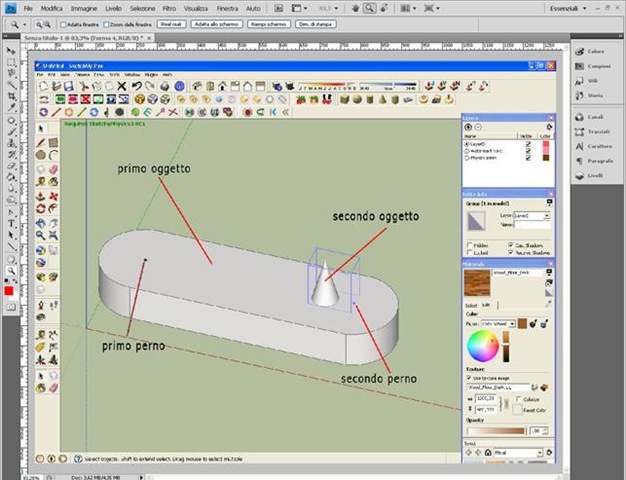Viewport: 626px width, 480px height.
Task: Open the Stili styles panel
Action: (593, 81)
